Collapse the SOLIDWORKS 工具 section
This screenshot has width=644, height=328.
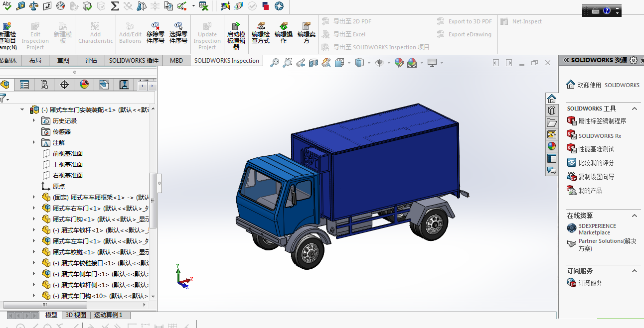(x=635, y=109)
